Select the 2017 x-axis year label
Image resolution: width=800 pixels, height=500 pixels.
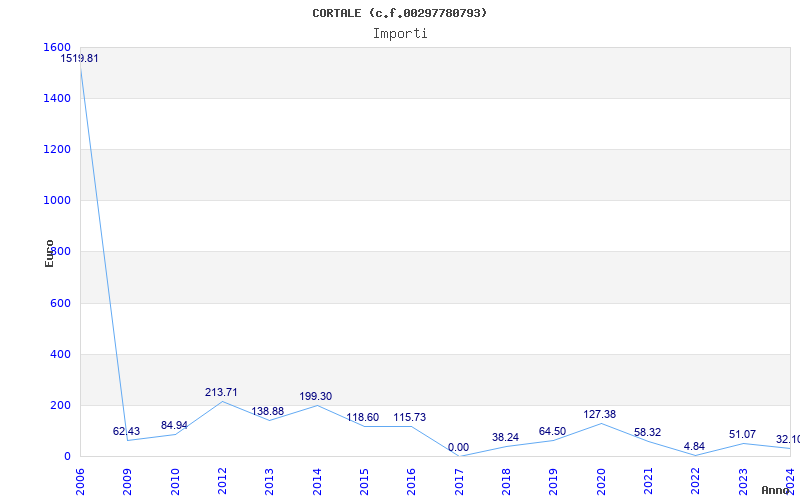459,482
